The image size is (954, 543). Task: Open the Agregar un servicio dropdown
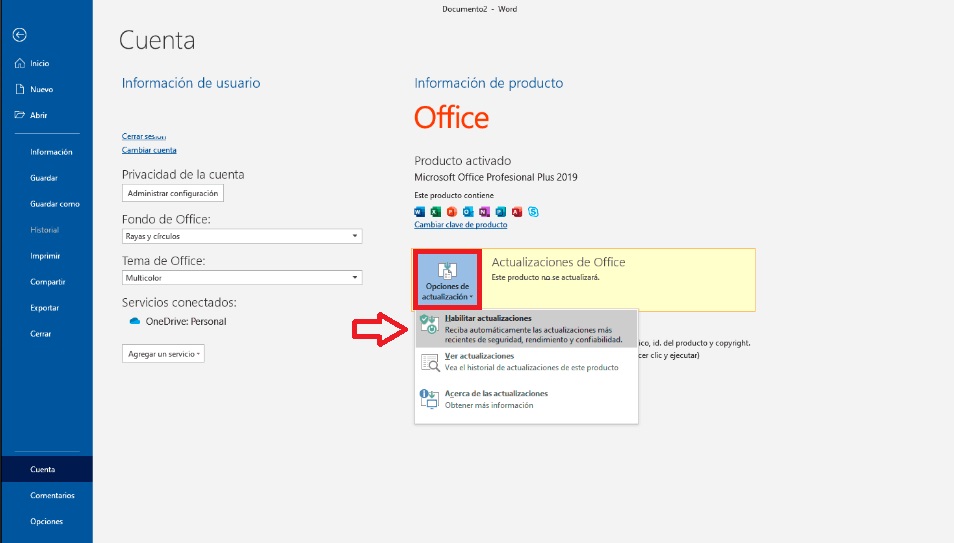(163, 354)
